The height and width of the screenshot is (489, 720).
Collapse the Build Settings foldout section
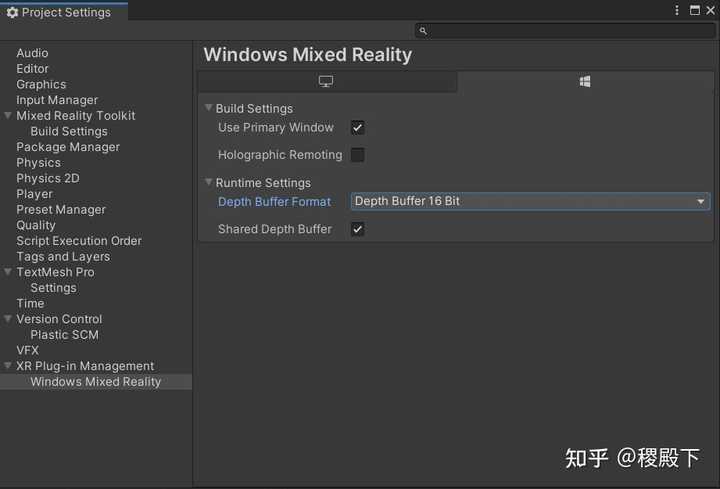pos(208,108)
